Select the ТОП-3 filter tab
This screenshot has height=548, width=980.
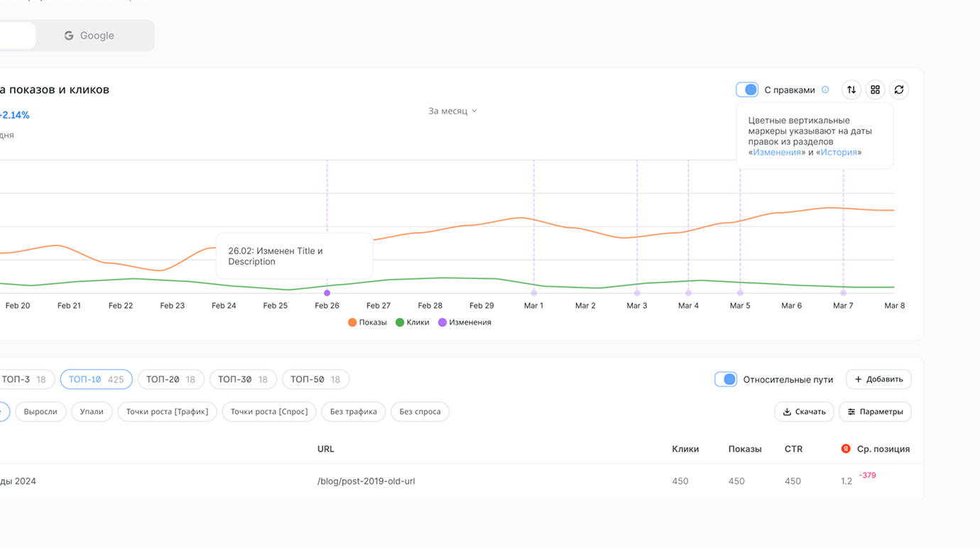pyautogui.click(x=27, y=379)
